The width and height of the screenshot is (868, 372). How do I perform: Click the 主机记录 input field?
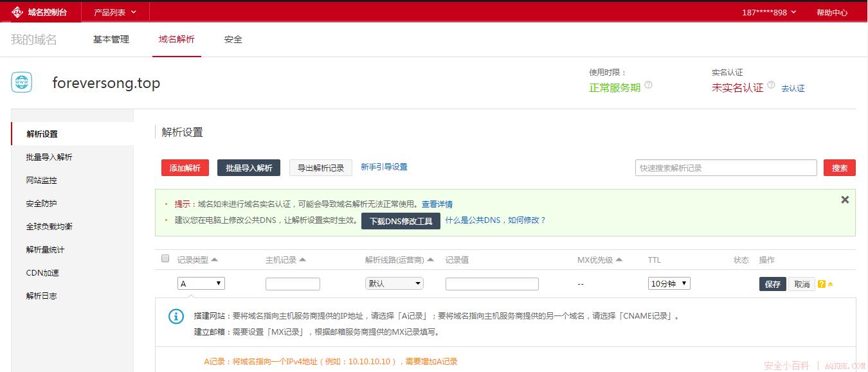pos(293,284)
